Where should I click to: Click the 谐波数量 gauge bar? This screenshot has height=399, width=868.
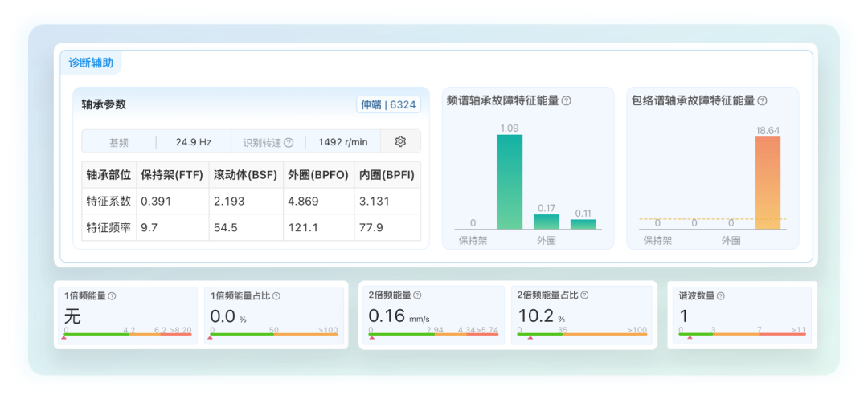743,334
